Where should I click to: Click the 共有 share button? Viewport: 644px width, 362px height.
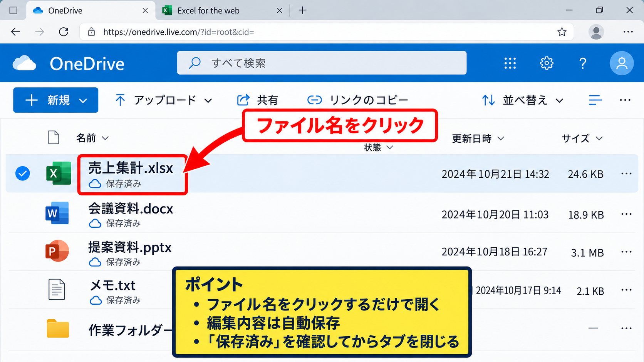(257, 100)
